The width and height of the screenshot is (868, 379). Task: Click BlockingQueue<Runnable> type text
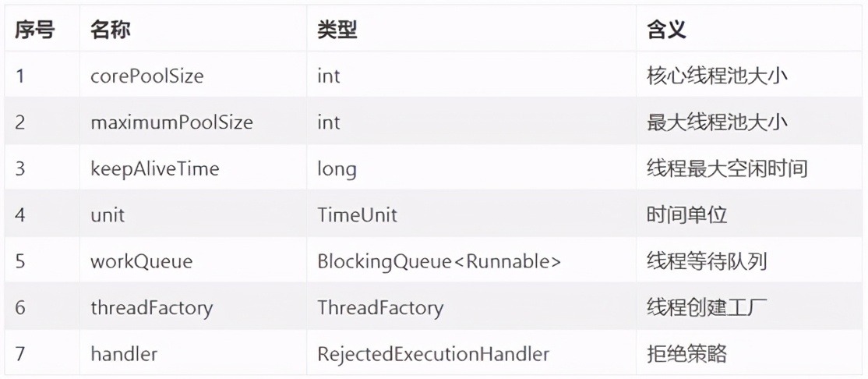(x=439, y=261)
